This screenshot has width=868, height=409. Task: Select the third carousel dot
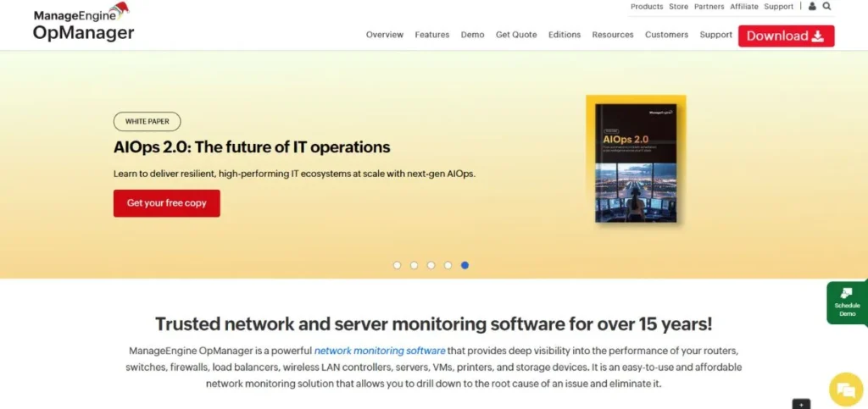pos(431,265)
